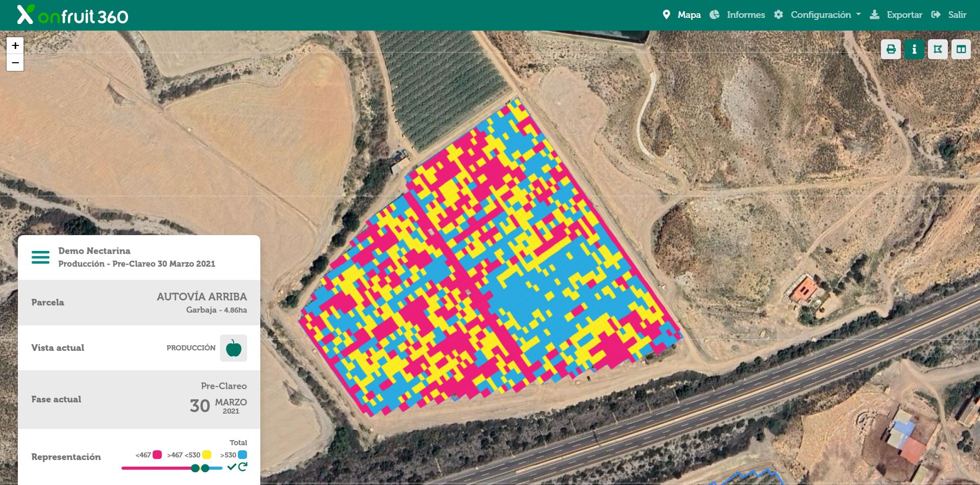Zoom out of the map
The image size is (980, 485).
pyautogui.click(x=15, y=63)
